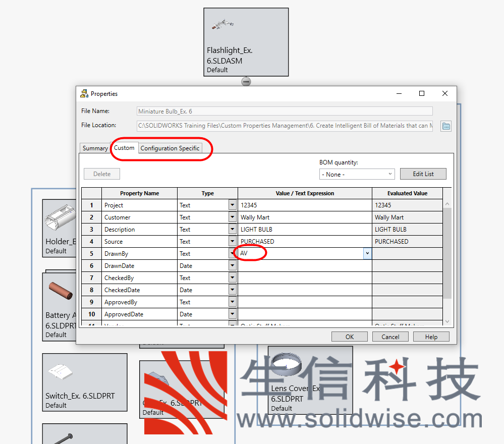This screenshot has height=444, width=504.
Task: Switch to the Summary tab
Action: 95,148
